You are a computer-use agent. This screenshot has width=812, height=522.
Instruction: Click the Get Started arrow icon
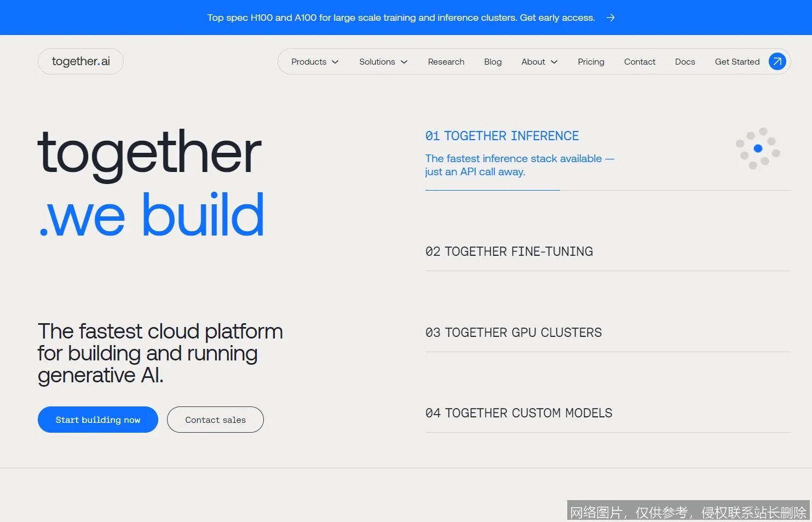777,61
